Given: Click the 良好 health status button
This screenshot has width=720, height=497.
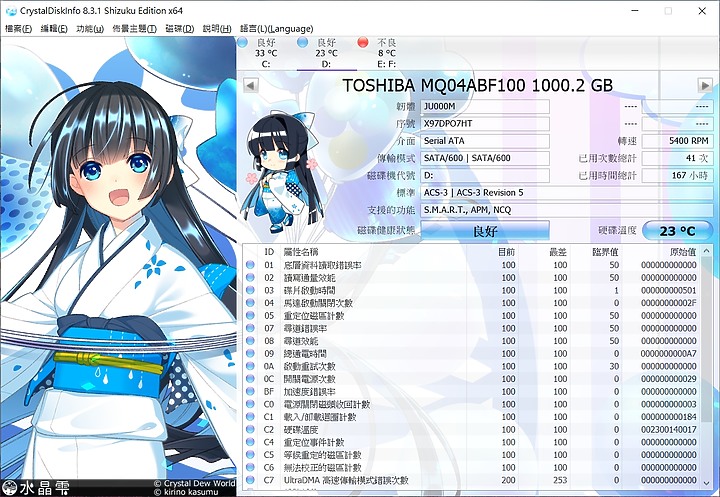Looking at the screenshot, I should (485, 231).
